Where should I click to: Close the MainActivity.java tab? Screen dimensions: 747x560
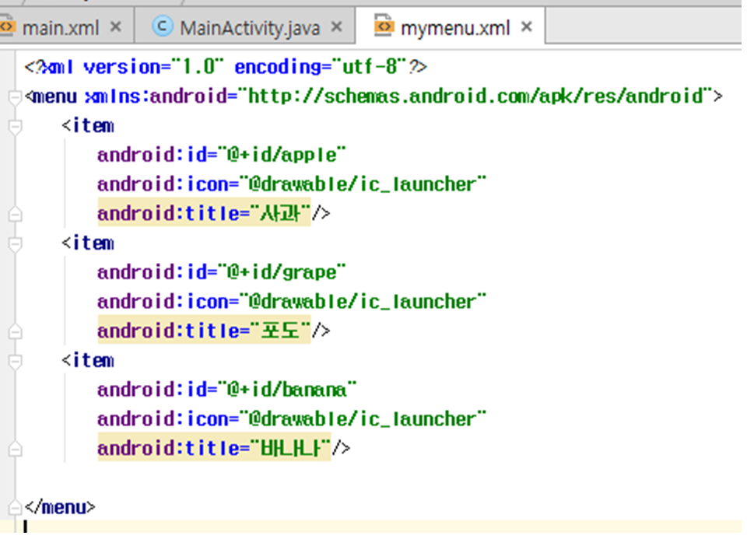pos(336,26)
